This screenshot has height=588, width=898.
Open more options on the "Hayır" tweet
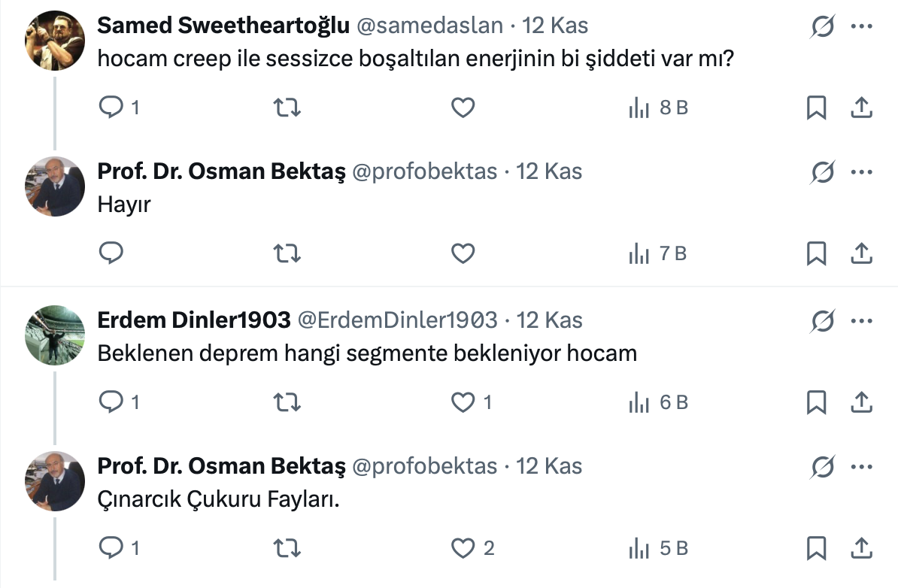coord(860,173)
